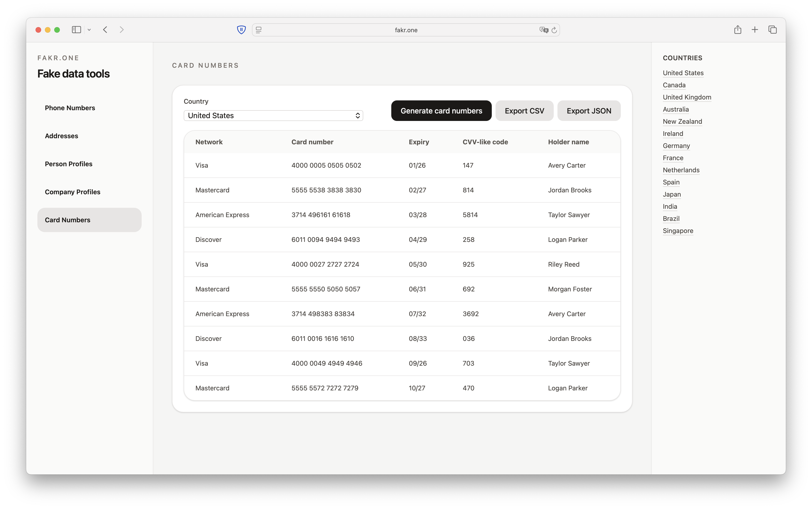Go to Company Profiles in the sidebar
Viewport: 812px width, 509px height.
click(x=73, y=192)
